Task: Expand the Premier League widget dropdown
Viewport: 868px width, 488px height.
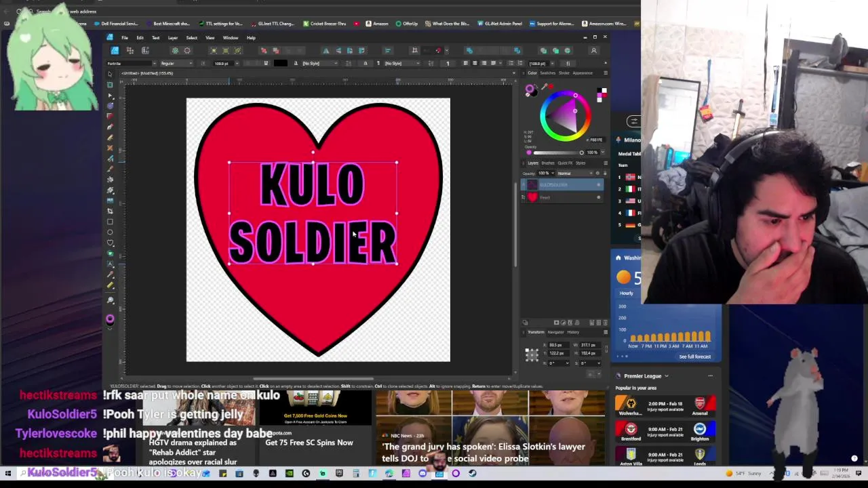Action: pos(666,375)
